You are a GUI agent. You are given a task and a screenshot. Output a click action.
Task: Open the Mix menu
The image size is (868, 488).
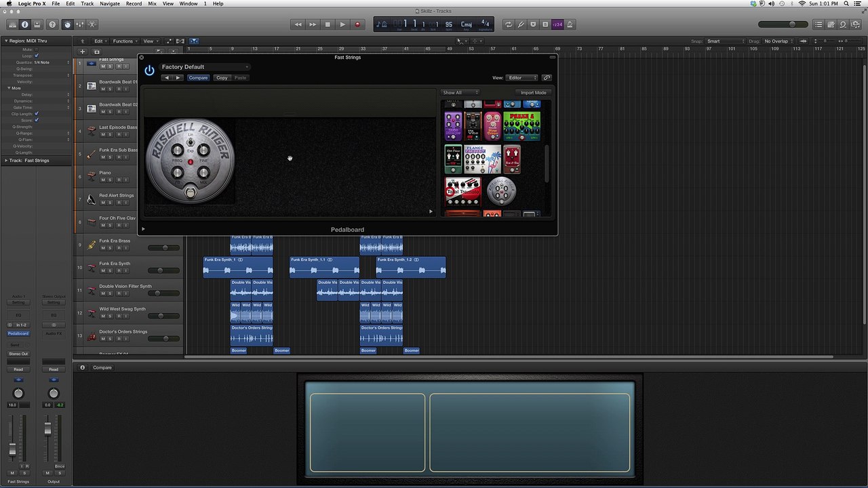(152, 3)
